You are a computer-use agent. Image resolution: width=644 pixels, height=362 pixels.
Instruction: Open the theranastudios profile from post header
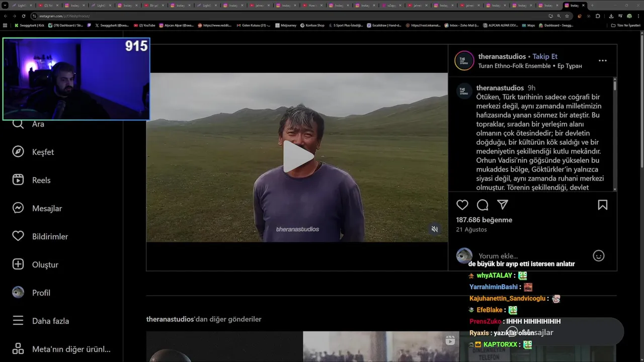click(502, 56)
